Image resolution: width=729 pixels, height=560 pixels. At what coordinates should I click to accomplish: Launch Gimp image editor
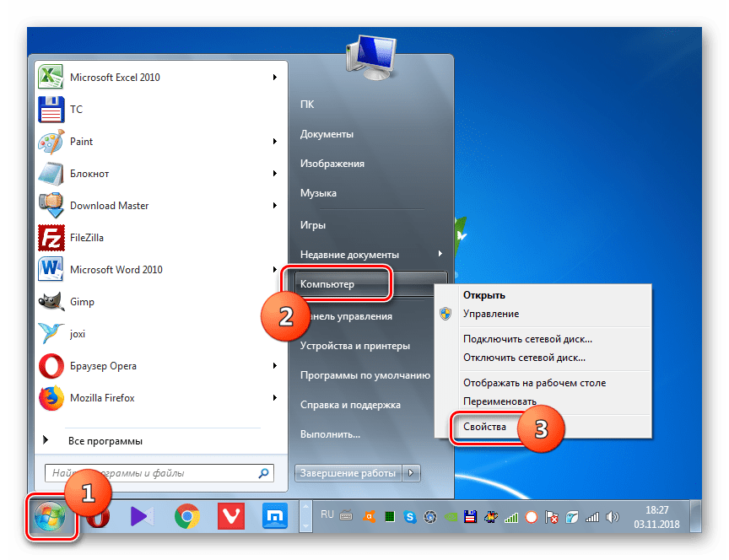tap(160, 302)
